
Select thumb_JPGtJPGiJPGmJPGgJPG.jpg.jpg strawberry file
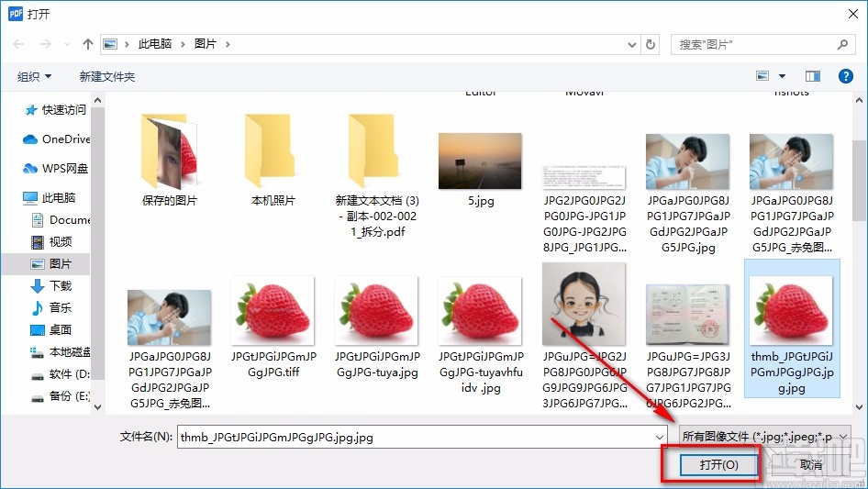(792, 328)
